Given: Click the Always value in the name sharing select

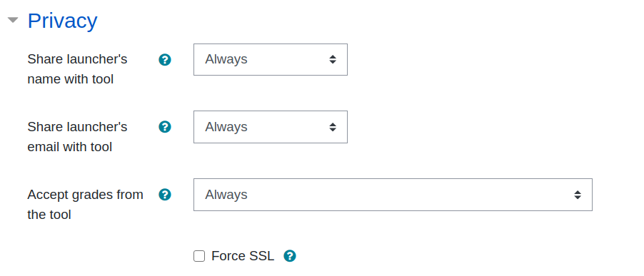Looking at the screenshot, I should [226, 59].
